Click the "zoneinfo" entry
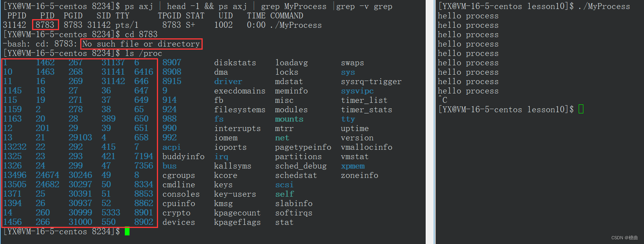This screenshot has width=644, height=244. (x=359, y=175)
